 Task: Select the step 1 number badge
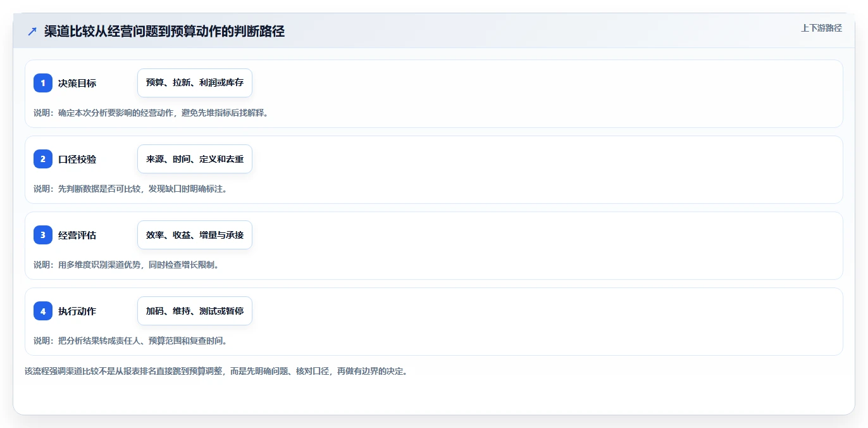(x=43, y=83)
